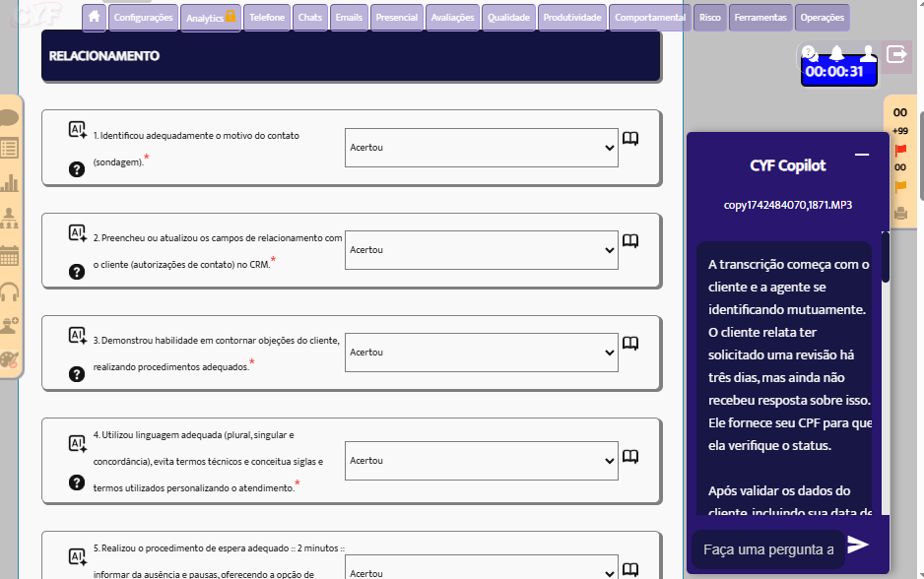Open the user profile icon
This screenshot has width=924, height=579.
tap(868, 53)
